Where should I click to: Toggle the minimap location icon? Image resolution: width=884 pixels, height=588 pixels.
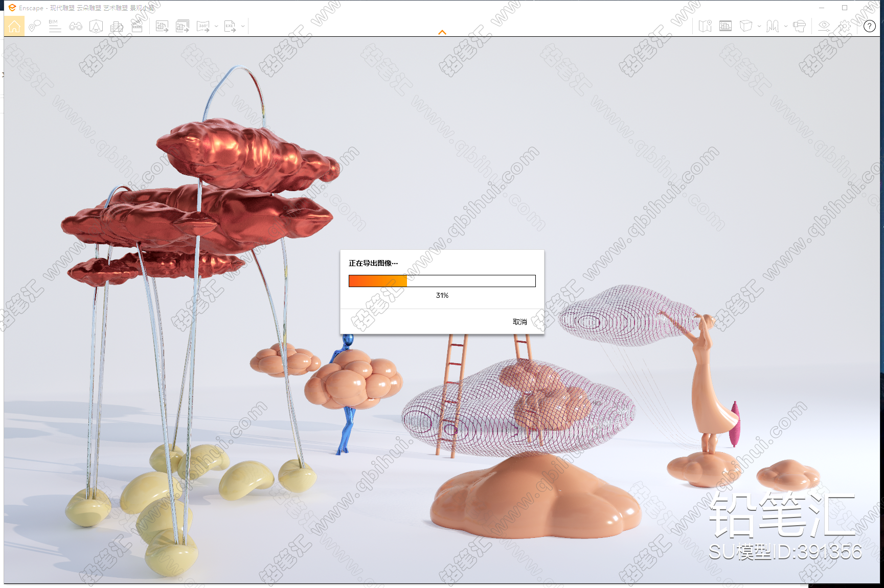(x=705, y=26)
